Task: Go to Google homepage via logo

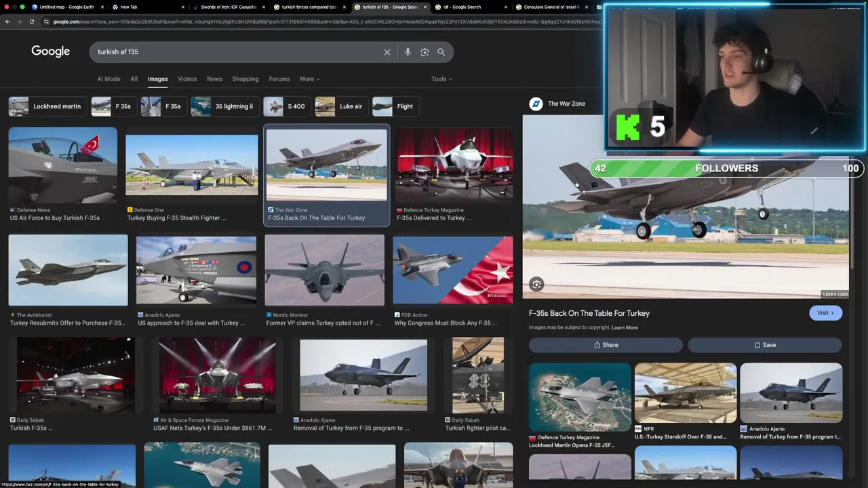Action: (50, 52)
